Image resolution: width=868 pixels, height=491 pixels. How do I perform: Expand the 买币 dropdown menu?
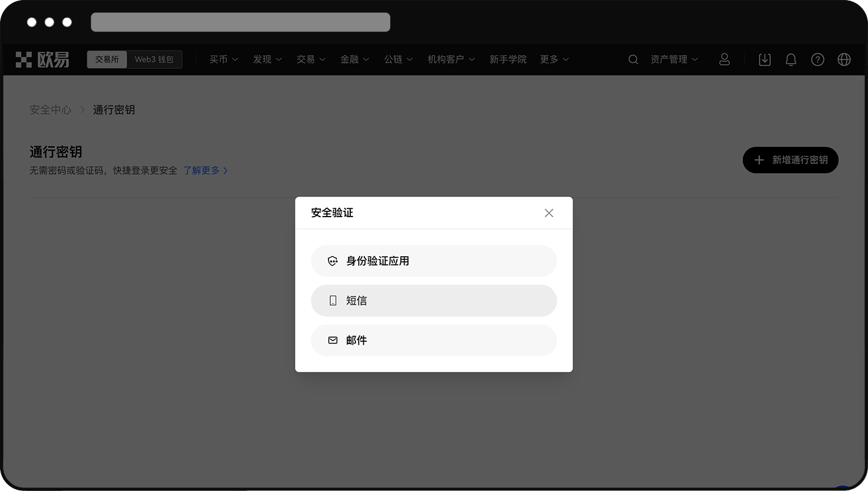point(223,60)
